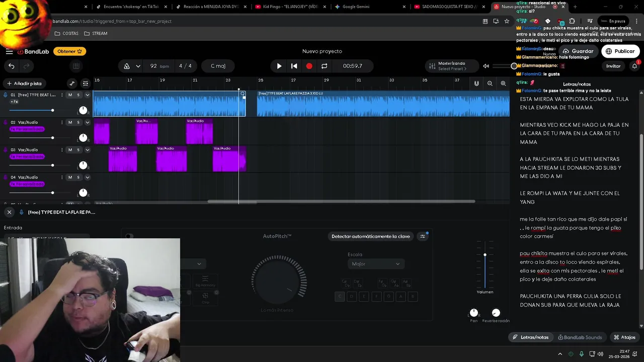
Task: Open the Escala Major dropdown
Action: [376, 264]
